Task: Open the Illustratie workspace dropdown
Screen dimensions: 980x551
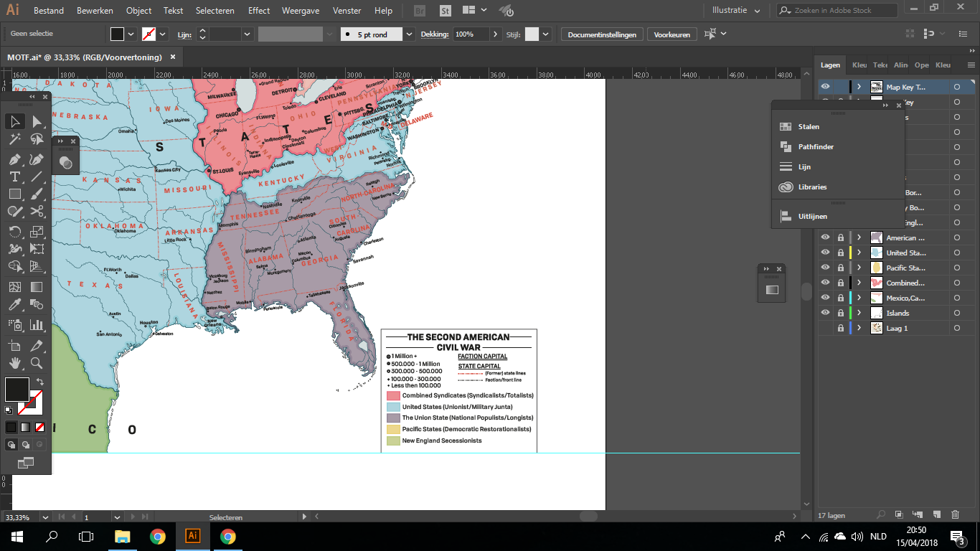Action: click(735, 10)
